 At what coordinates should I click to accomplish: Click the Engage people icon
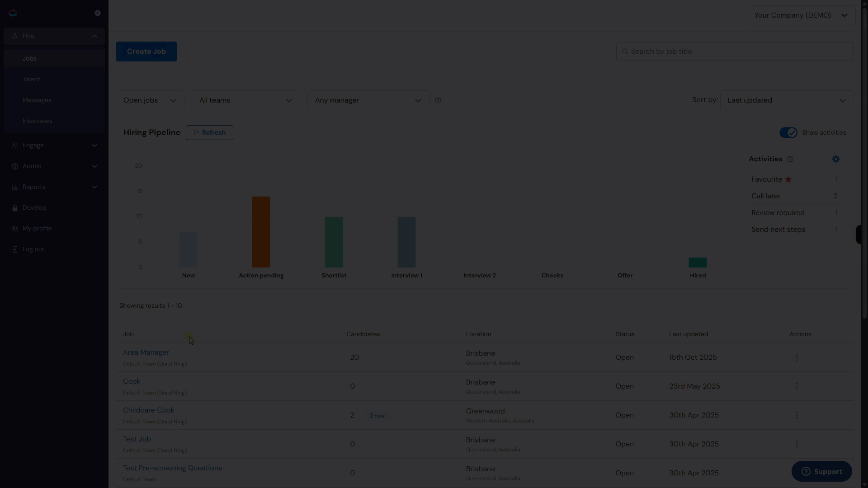click(x=15, y=145)
